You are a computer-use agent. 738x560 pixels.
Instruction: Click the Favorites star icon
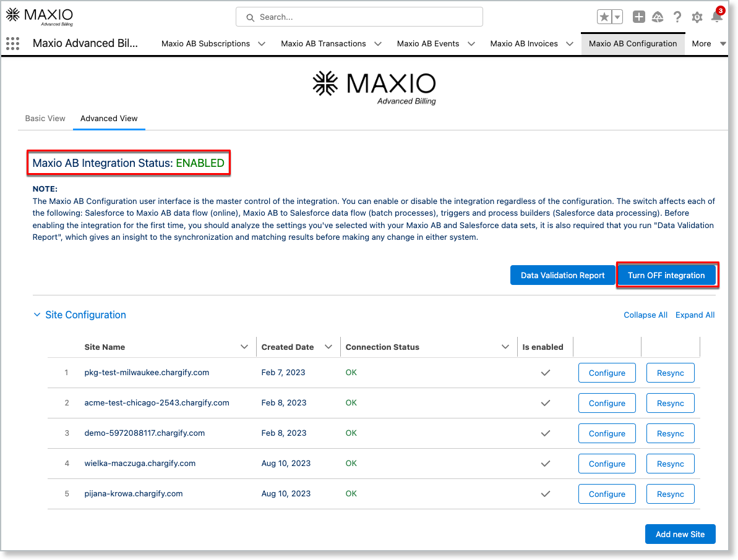tap(604, 17)
